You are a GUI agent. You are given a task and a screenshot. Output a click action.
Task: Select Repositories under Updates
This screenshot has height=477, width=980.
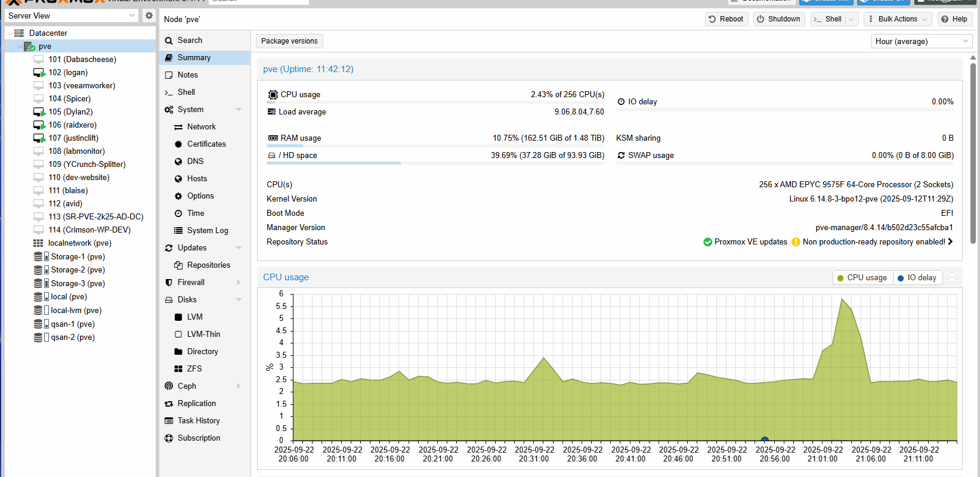pos(208,265)
